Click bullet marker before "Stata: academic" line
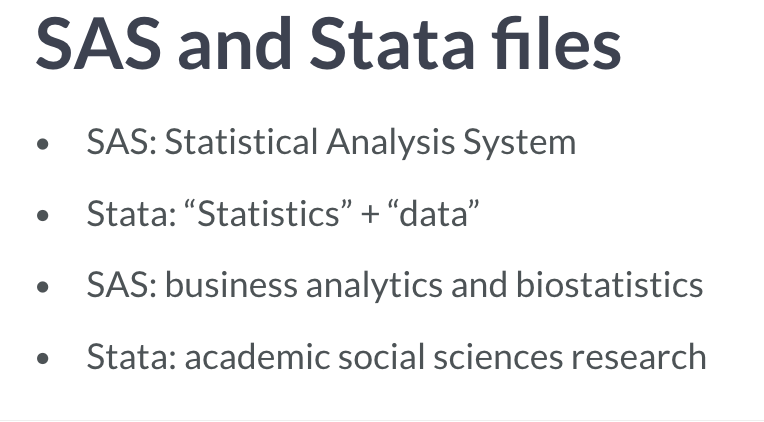 pyautogui.click(x=43, y=358)
